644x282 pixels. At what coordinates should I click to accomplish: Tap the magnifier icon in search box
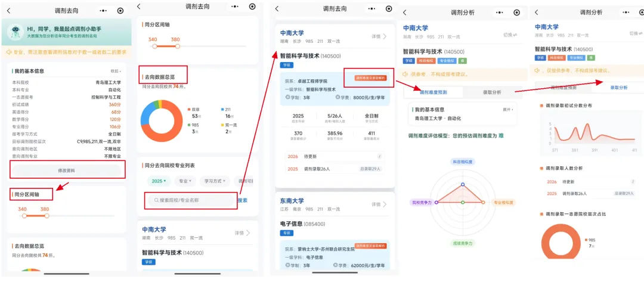(x=156, y=200)
